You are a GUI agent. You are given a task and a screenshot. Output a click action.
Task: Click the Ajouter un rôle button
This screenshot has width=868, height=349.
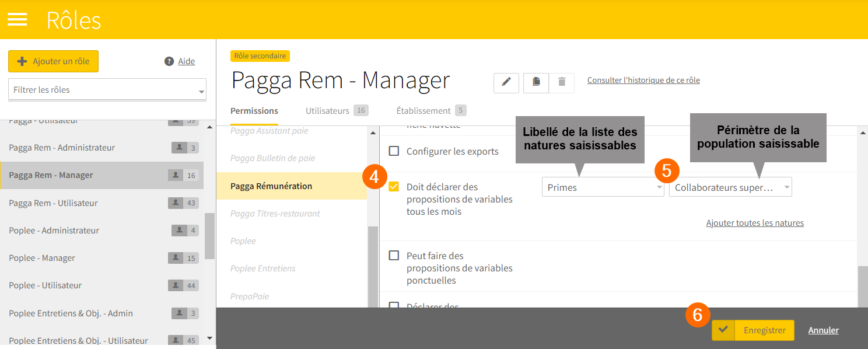[53, 61]
